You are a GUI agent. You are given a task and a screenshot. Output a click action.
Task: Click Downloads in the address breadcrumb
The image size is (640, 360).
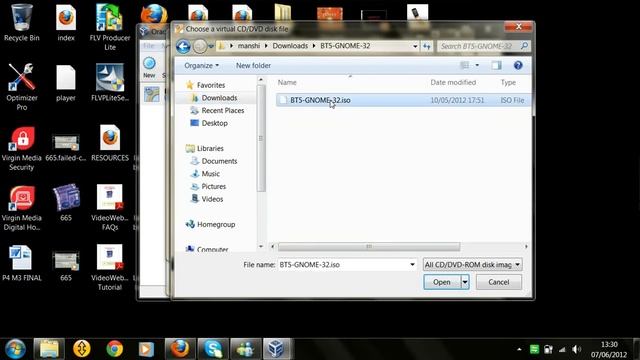pos(290,46)
